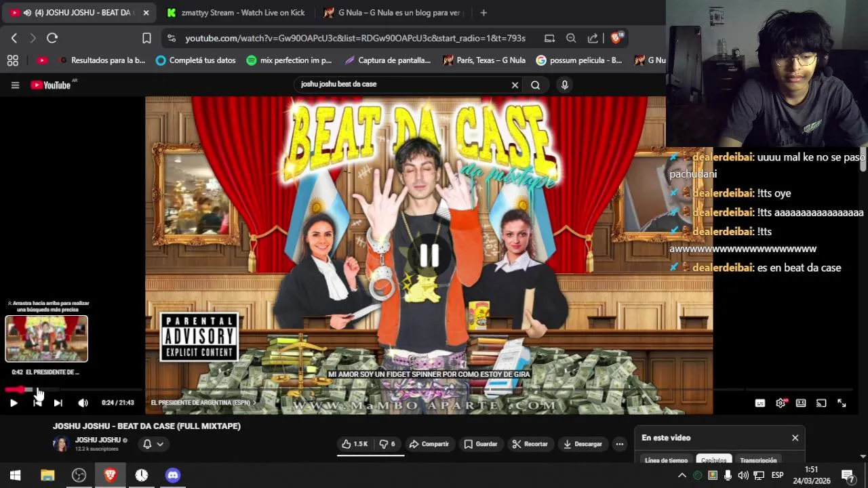Screen dimensions: 868x488
Task: Bookmark this page in Brave
Action: [146, 38]
